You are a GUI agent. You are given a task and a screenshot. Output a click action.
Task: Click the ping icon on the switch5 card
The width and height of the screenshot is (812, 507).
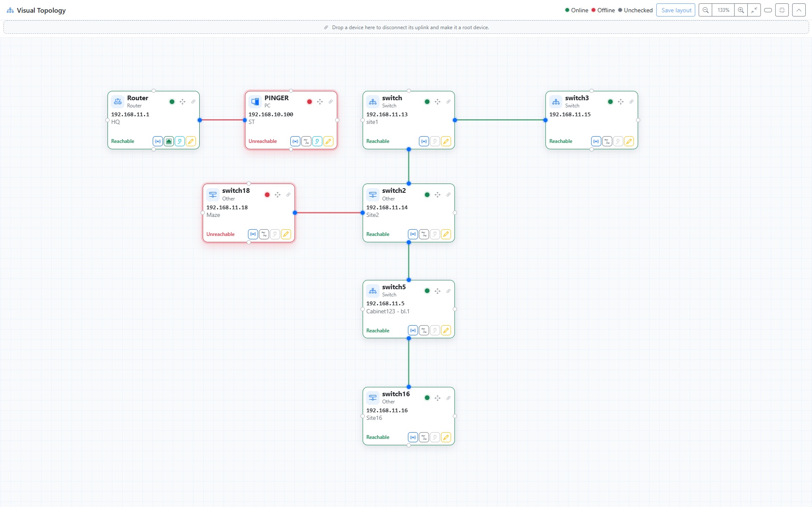pyautogui.click(x=413, y=330)
